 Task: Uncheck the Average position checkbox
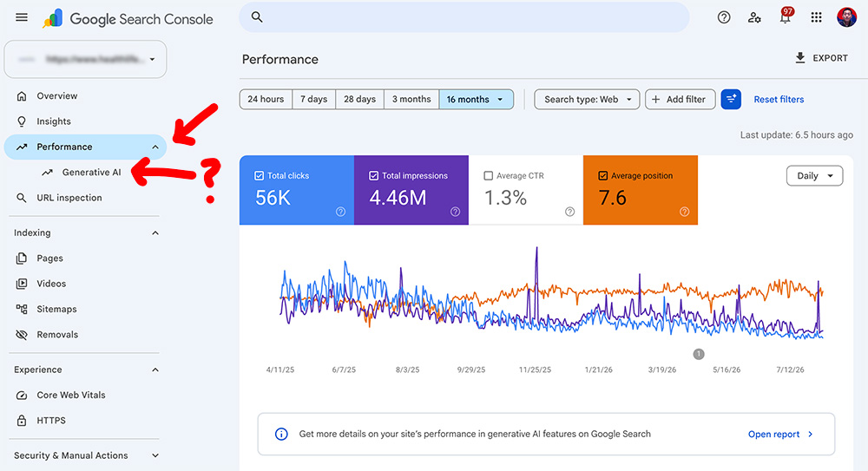603,175
